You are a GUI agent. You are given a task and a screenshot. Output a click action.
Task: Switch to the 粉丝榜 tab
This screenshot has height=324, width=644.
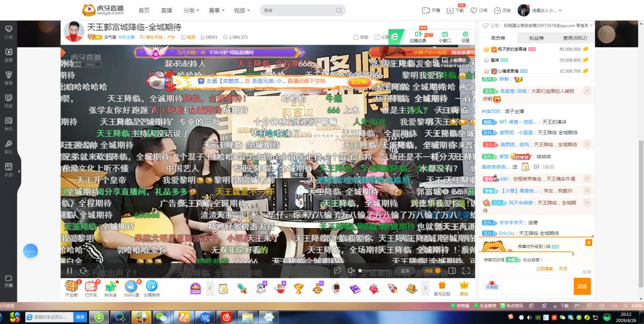click(536, 38)
